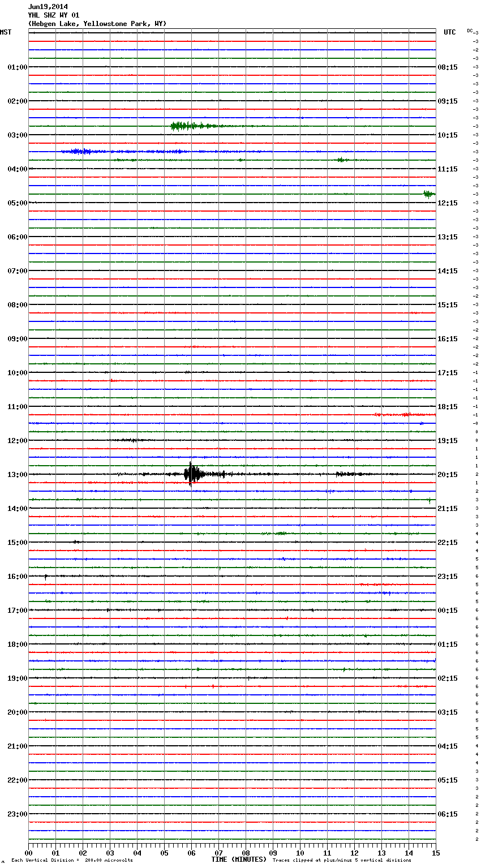The height and width of the screenshot is (868, 481).
Task: Select the 13:00 MST time label
Action: pyautogui.click(x=18, y=475)
